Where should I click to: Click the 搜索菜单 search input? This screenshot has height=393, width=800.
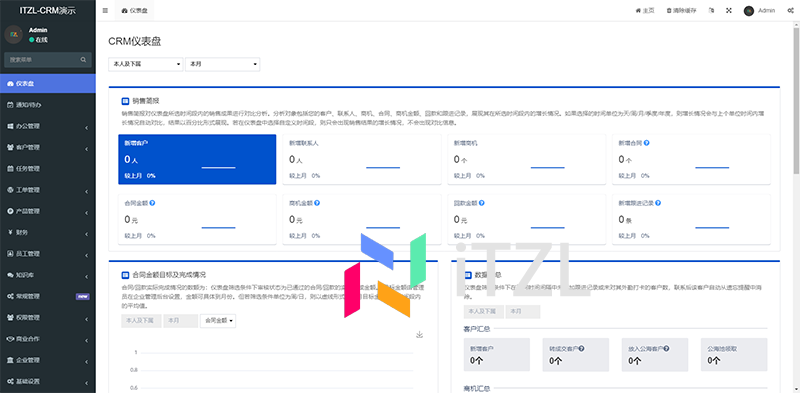tap(42, 60)
